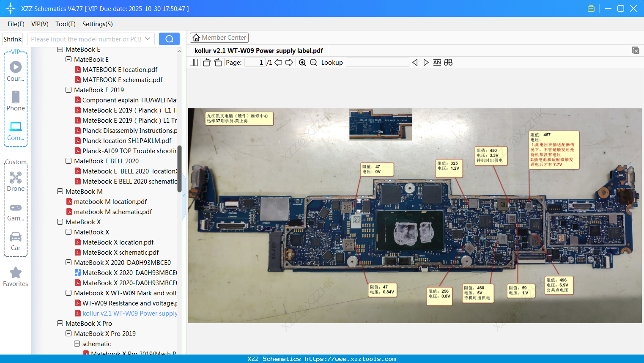
Task: Open the Tool(T) menu
Action: coord(66,24)
